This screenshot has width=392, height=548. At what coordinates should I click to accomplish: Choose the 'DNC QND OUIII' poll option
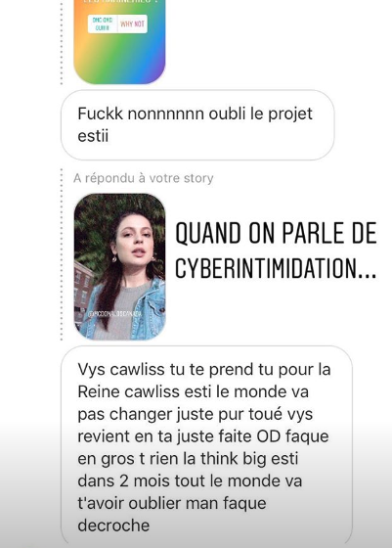pos(103,24)
